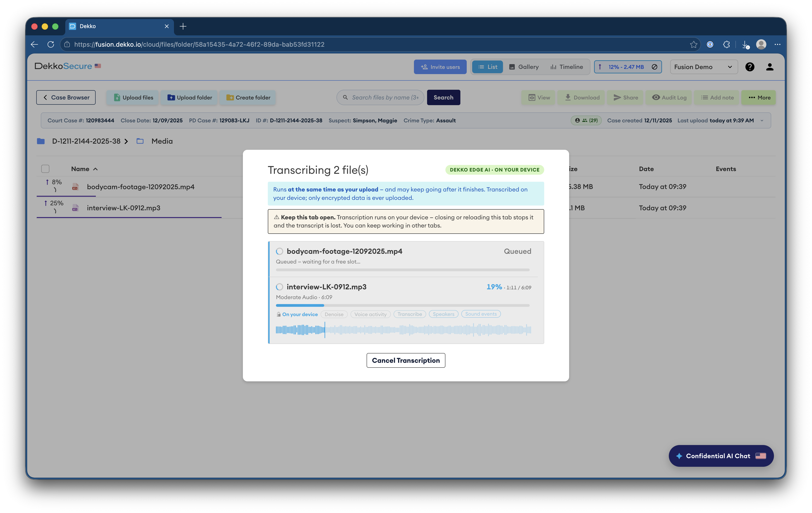The width and height of the screenshot is (812, 513).
Task: Go back with the browser back arrow
Action: [34, 44]
